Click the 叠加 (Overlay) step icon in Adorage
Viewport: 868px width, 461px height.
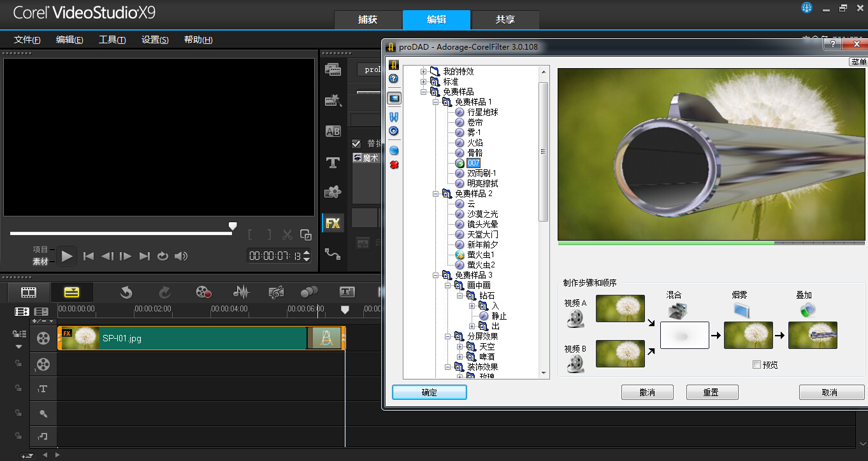[x=808, y=311]
